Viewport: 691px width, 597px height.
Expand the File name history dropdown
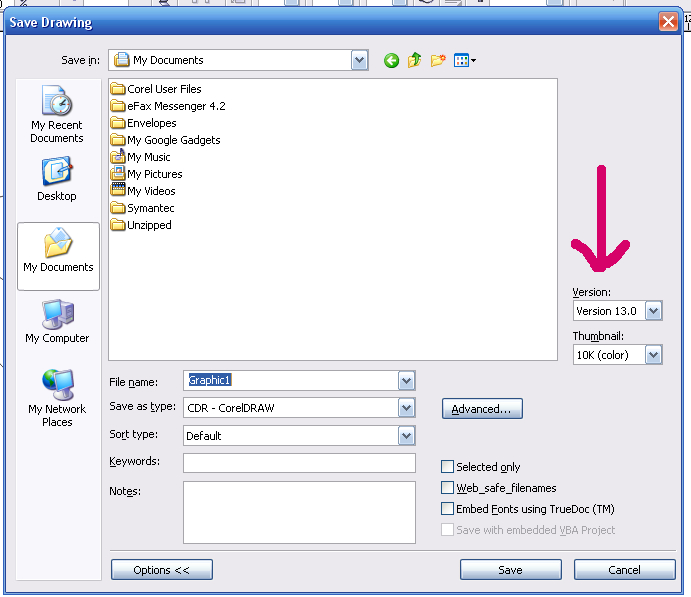point(406,381)
